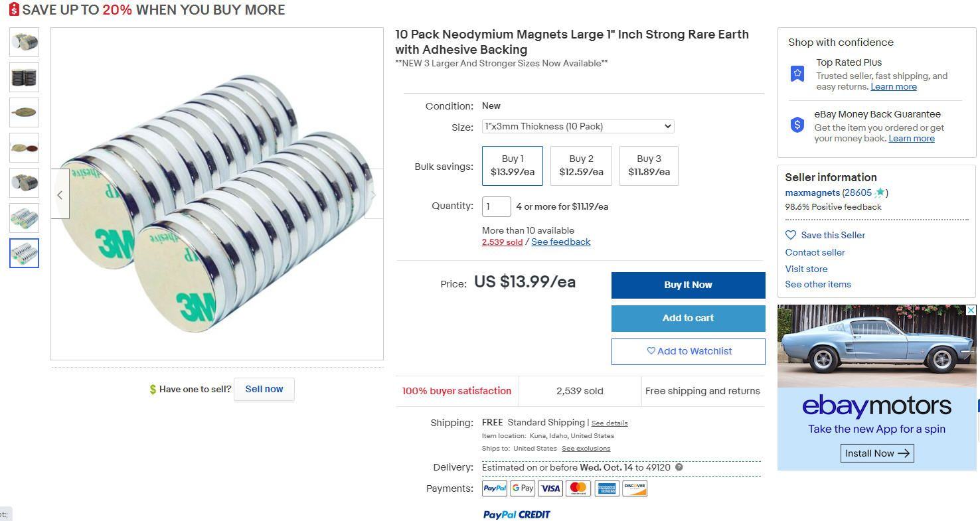Screen dimensions: 980x521
Task: Click the Money Back Guarantee shield icon
Action: (797, 125)
